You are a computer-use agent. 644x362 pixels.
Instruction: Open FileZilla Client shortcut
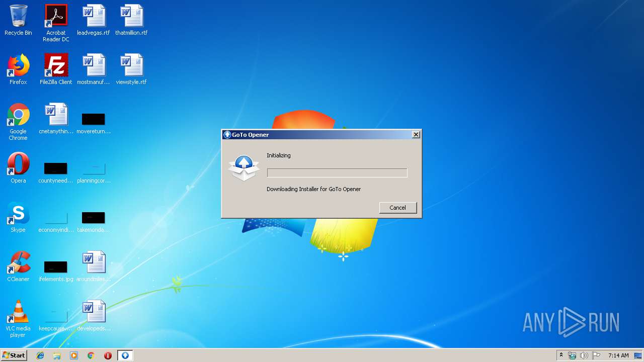[x=56, y=69]
